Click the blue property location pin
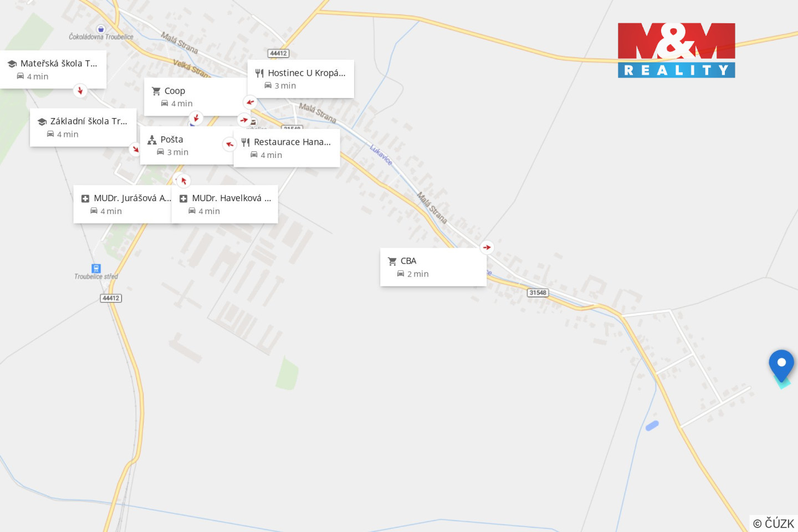The height and width of the screenshot is (532, 798). (x=781, y=365)
